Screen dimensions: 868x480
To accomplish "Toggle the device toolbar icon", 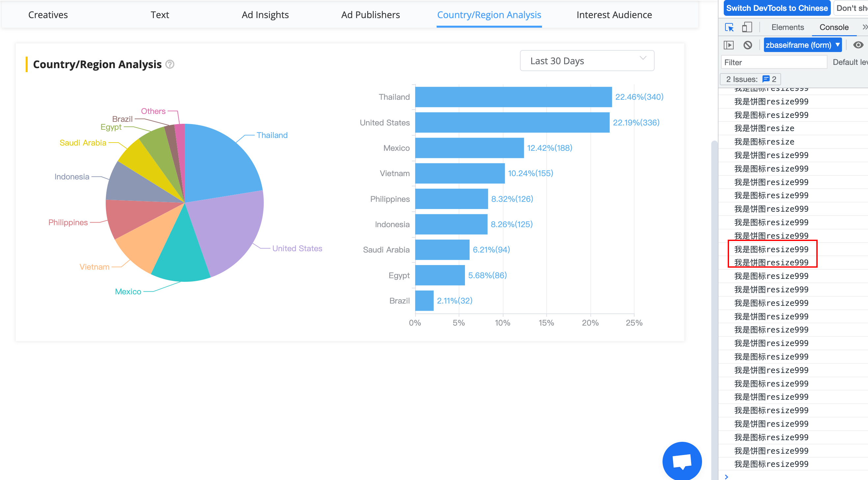I will coord(747,27).
